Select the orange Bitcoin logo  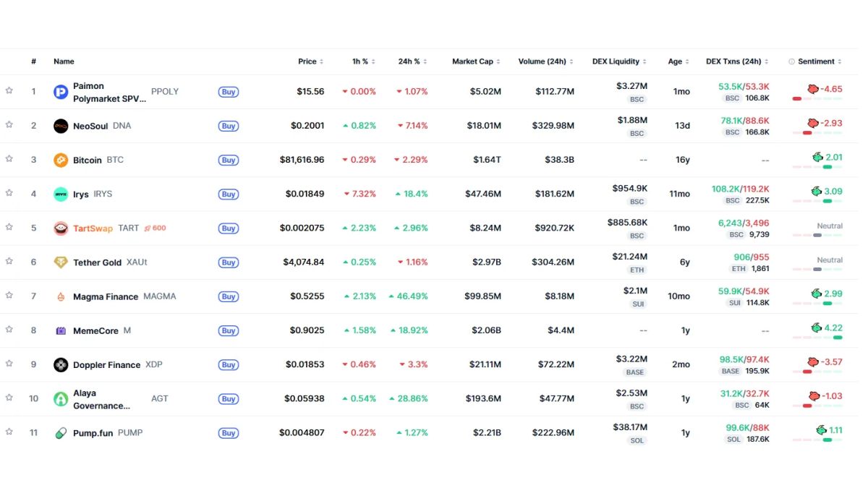click(x=61, y=160)
